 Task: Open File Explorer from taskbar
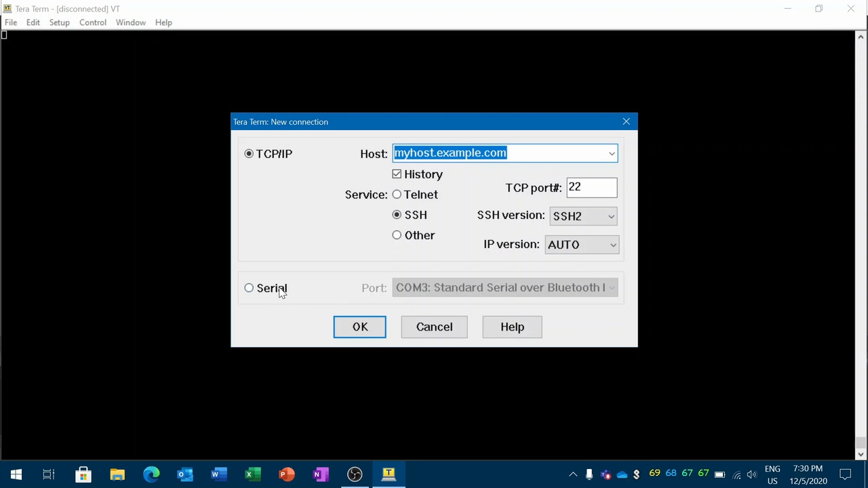[117, 474]
